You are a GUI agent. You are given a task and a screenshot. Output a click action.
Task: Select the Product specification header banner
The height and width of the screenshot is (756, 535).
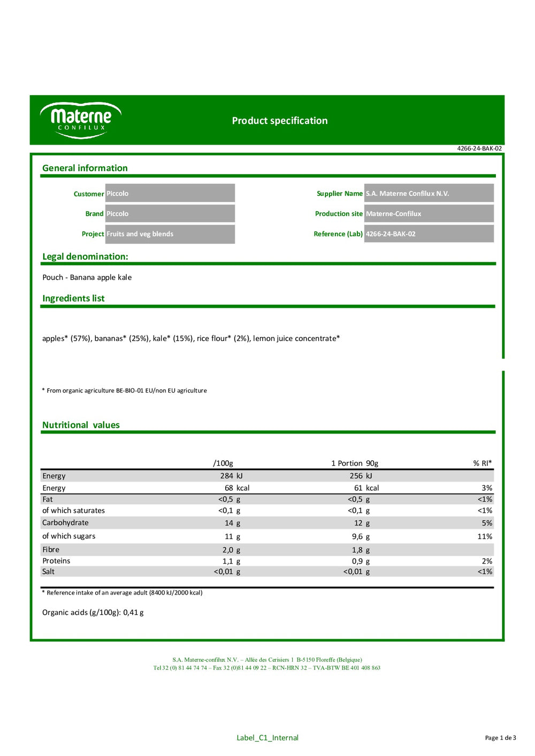(279, 121)
